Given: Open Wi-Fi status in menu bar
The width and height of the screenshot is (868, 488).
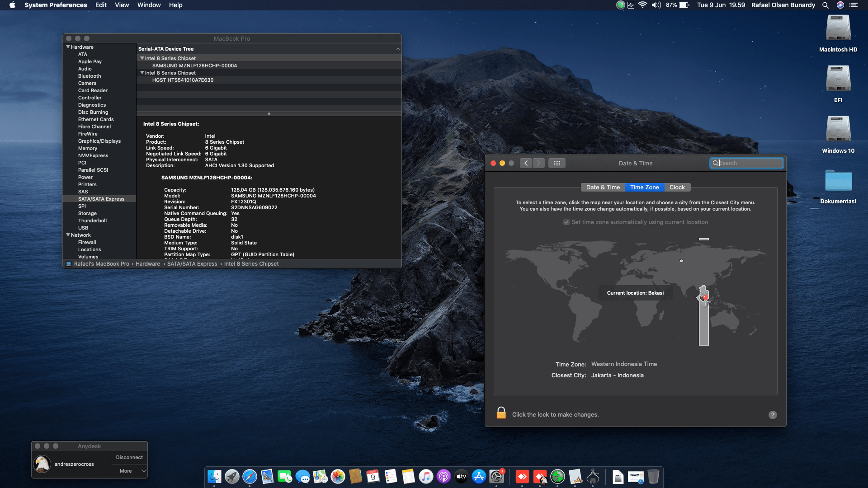Looking at the screenshot, I should 642,5.
